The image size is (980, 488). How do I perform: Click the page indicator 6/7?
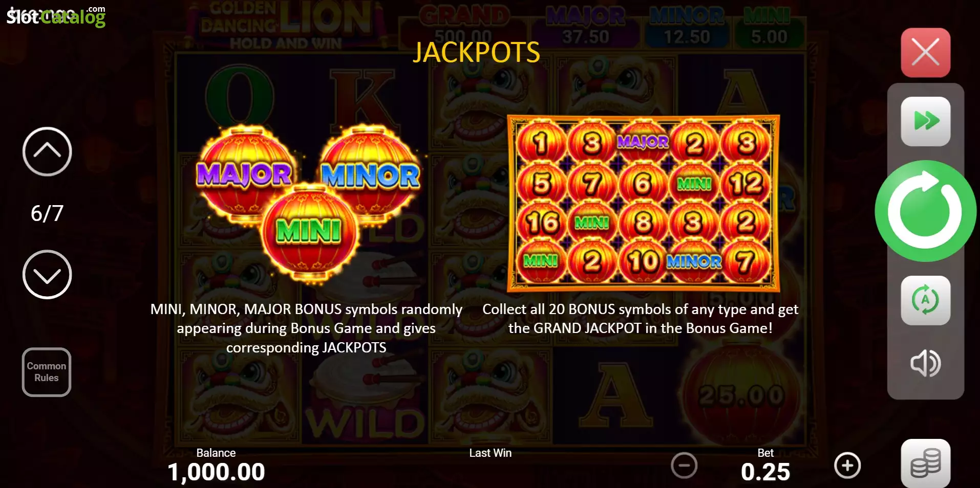tap(47, 213)
